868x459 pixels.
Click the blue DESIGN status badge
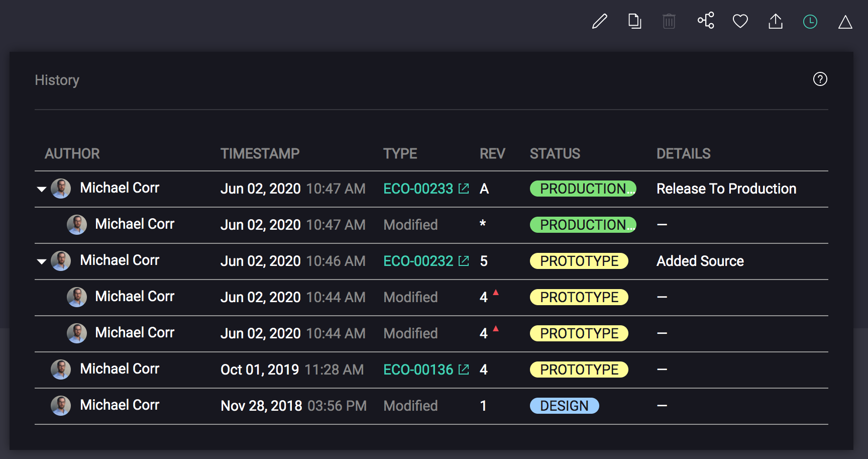click(564, 406)
